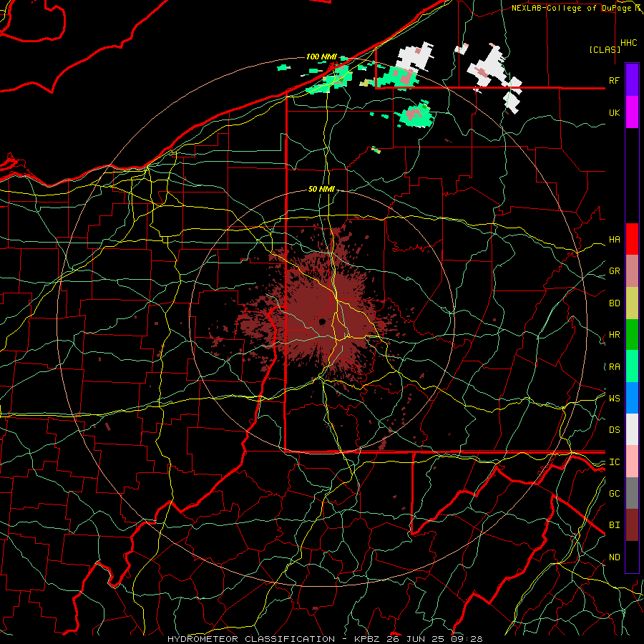Click the large white dry snow echo at top right

[494, 67]
